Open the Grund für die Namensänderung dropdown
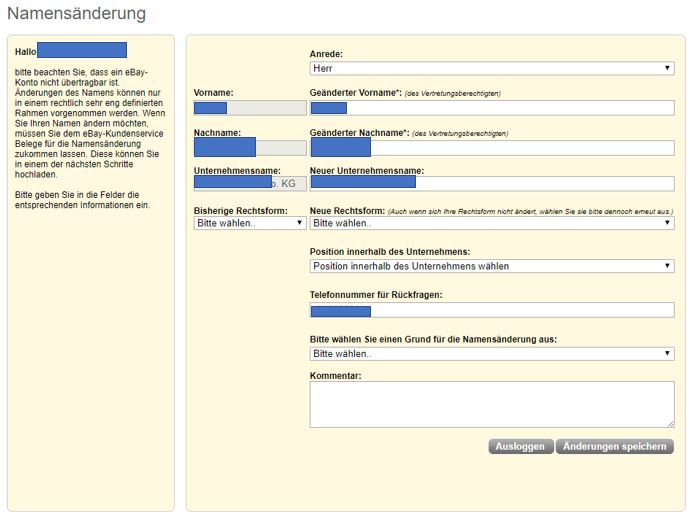This screenshot has width=697, height=518. (492, 353)
